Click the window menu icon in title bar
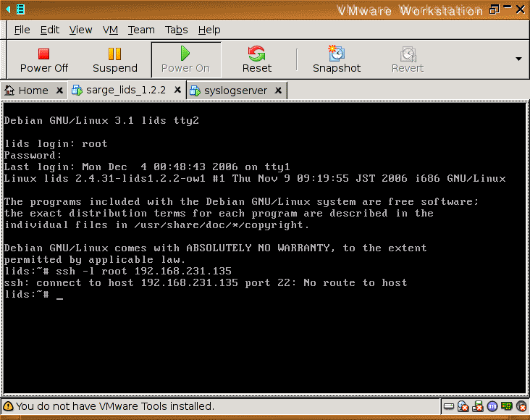The image size is (530, 420). [x=20, y=9]
